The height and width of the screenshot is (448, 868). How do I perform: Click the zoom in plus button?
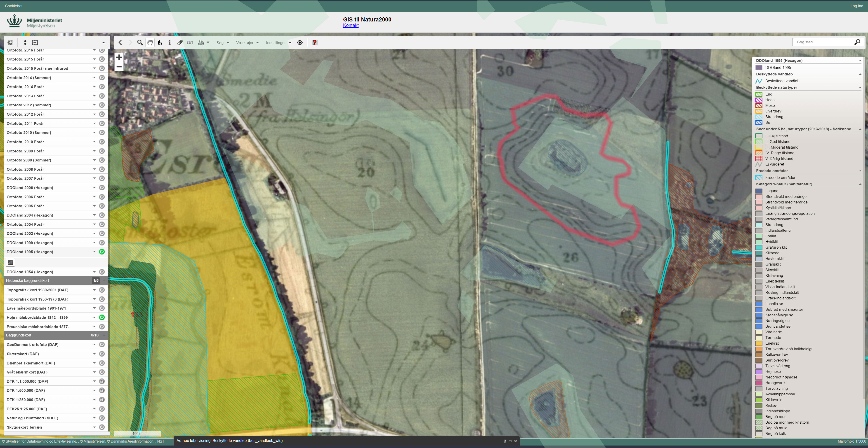pos(119,57)
